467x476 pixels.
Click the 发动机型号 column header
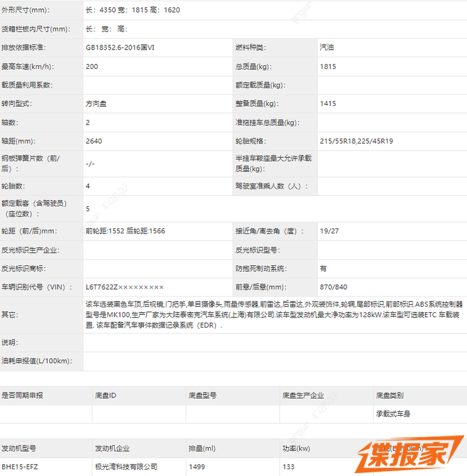click(19, 448)
